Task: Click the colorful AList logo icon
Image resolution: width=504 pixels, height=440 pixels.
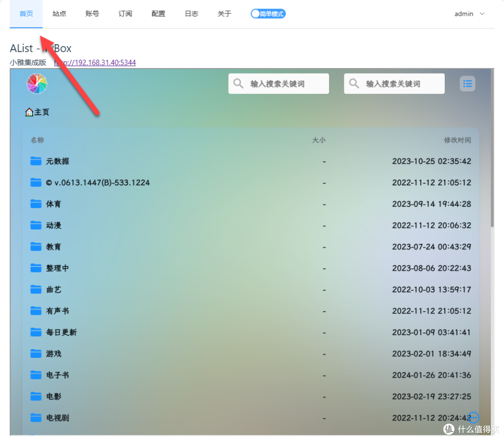Action: coord(37,83)
